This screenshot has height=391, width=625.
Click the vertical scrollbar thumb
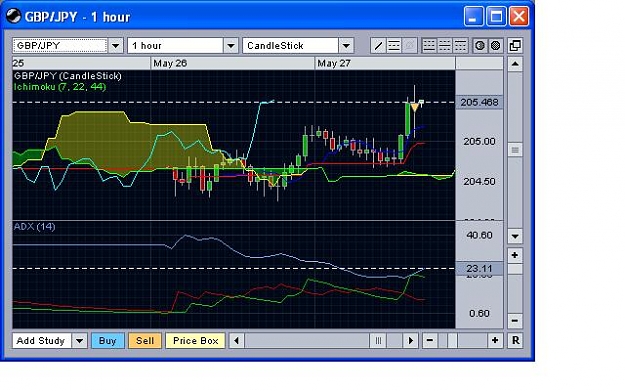pos(515,150)
